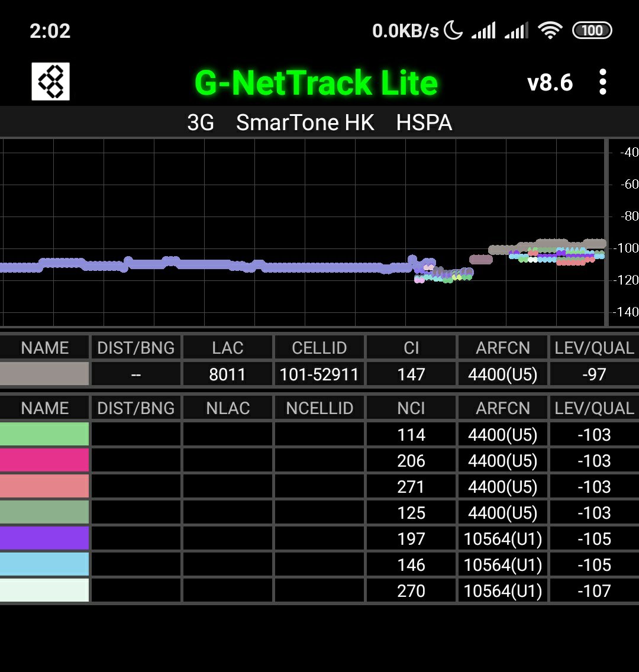Screen dimensions: 639x672
Task: Tap the LAC value 8011
Action: 228,374
